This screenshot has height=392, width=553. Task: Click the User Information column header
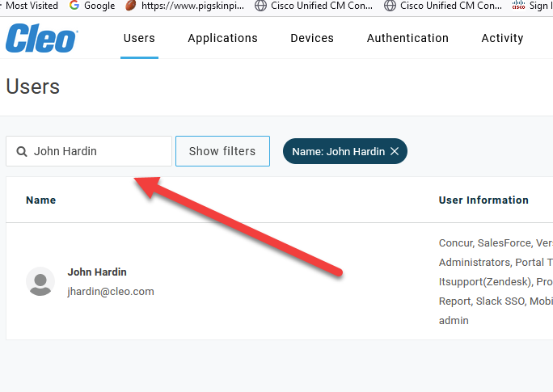click(x=483, y=200)
